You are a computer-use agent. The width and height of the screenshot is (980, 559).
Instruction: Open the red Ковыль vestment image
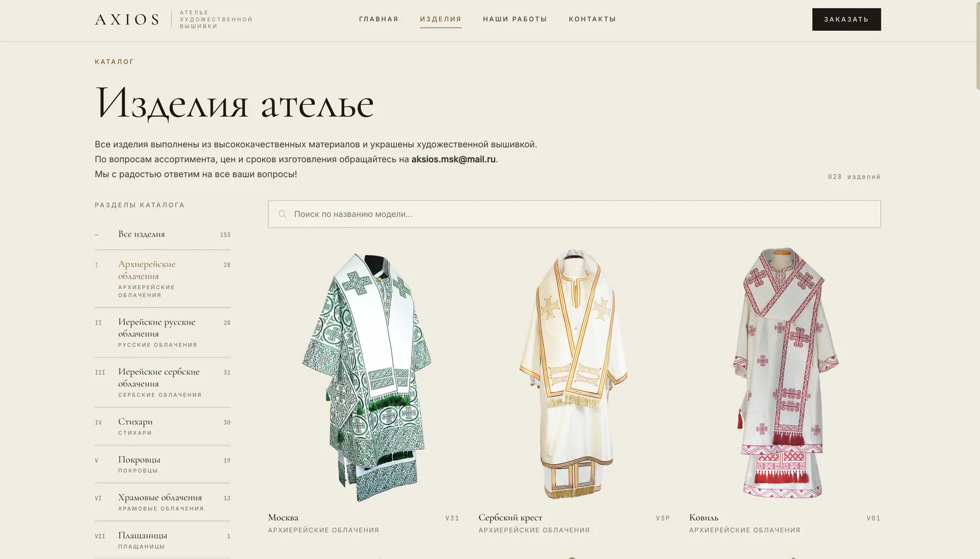point(785,373)
